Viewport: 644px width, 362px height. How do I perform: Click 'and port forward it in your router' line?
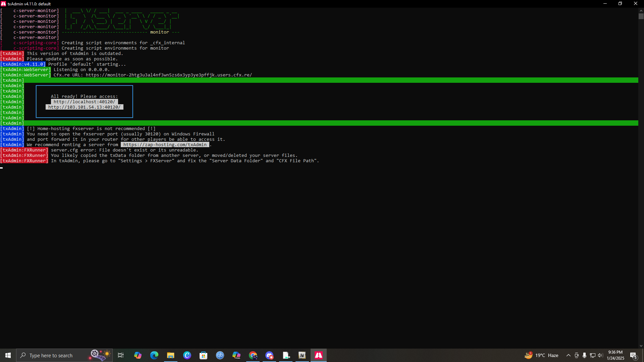[126, 139]
